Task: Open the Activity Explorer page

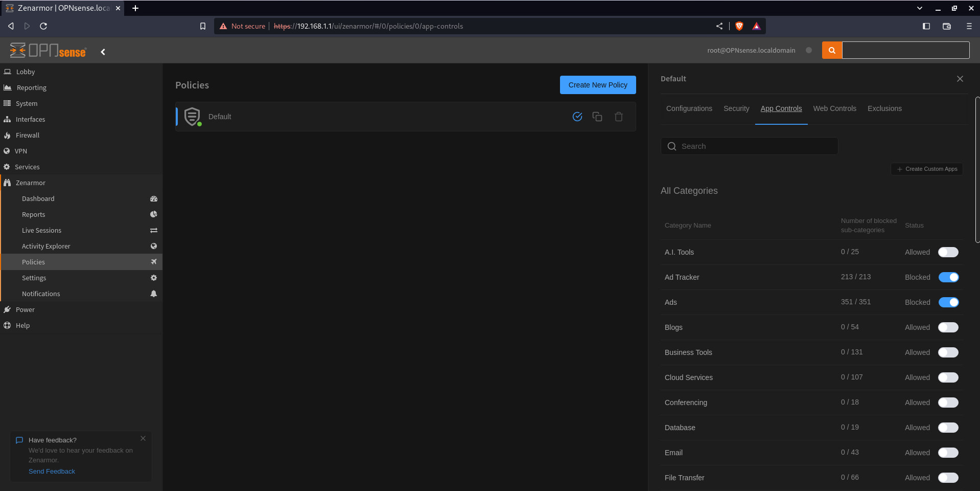Action: tap(82, 246)
